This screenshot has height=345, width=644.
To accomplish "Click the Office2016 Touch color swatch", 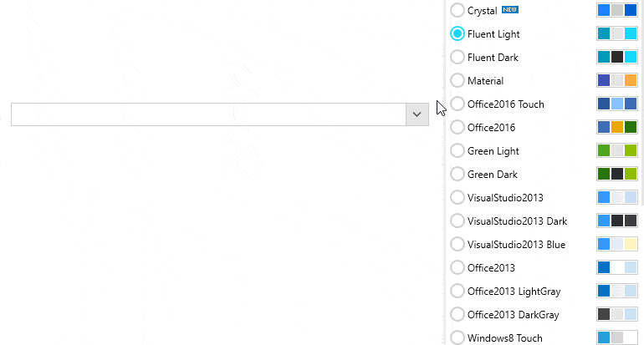I will click(617, 104).
